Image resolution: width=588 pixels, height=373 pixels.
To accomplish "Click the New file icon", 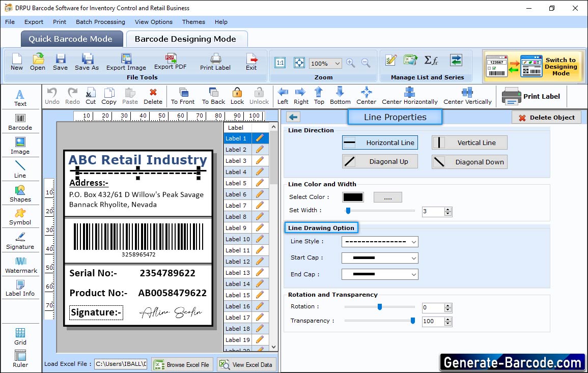I will (x=16, y=62).
